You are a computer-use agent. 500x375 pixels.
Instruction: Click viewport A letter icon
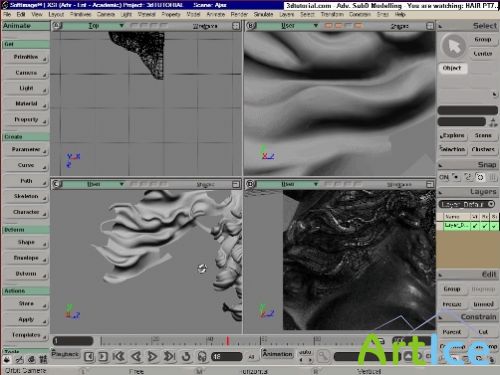pos(57,26)
